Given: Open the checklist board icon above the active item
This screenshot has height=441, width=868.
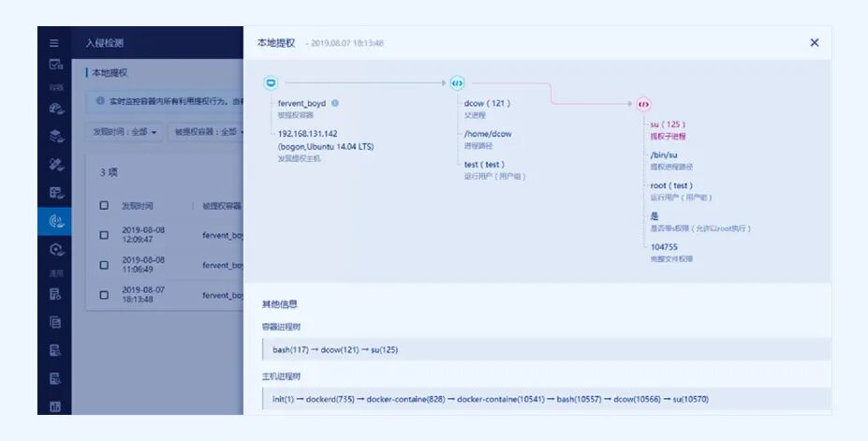Looking at the screenshot, I should (56, 193).
